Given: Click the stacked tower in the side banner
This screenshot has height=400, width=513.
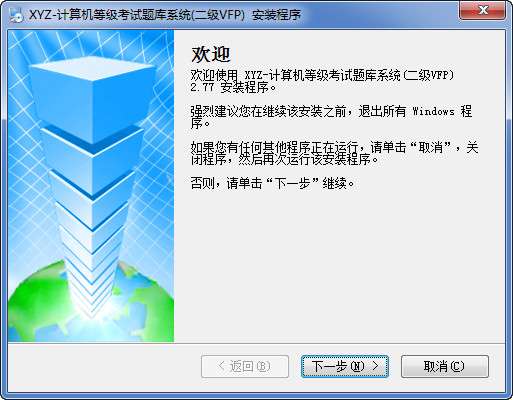Looking at the screenshot, I should [92, 187].
